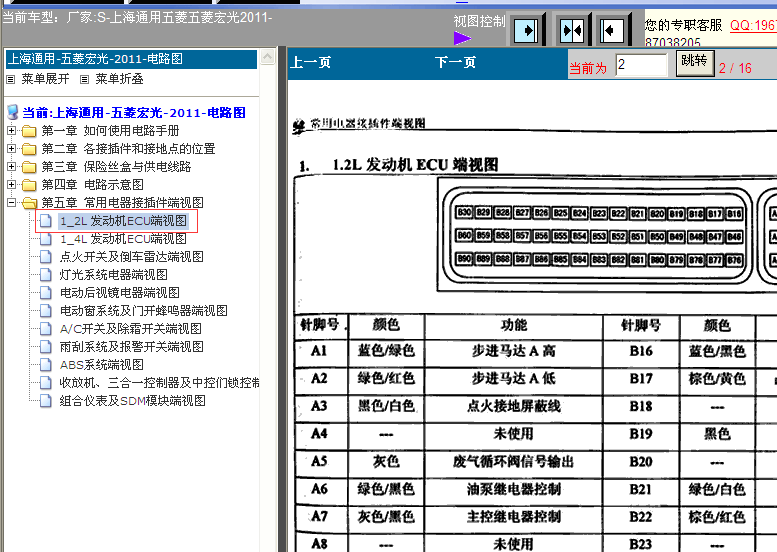Click the purple arrow under 视图控制

coord(462,38)
